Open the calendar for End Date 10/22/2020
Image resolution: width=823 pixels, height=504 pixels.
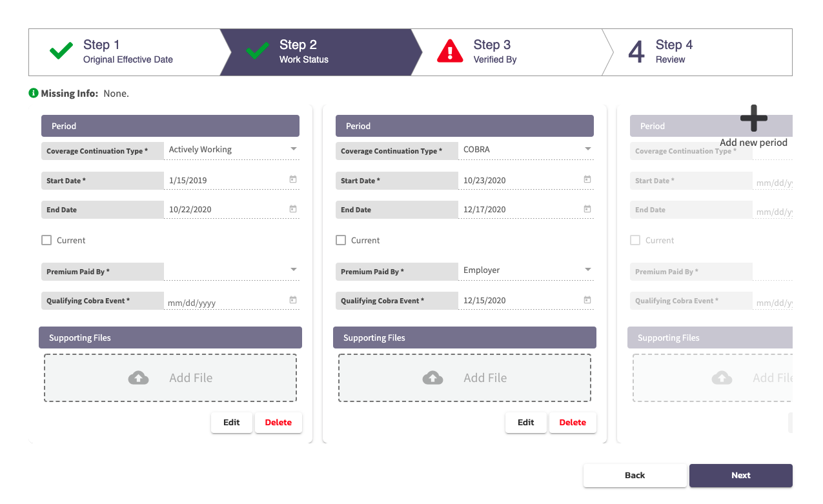coord(292,209)
